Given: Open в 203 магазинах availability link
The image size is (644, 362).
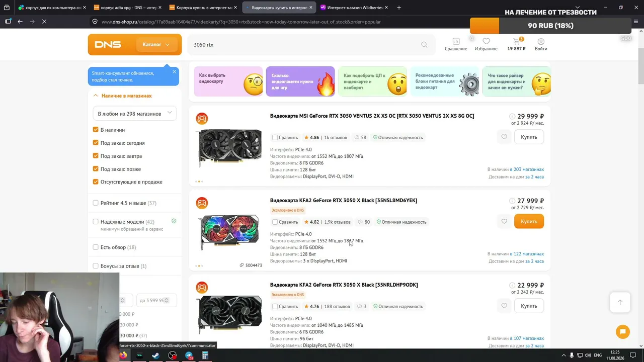Looking at the screenshot, I should (527, 169).
